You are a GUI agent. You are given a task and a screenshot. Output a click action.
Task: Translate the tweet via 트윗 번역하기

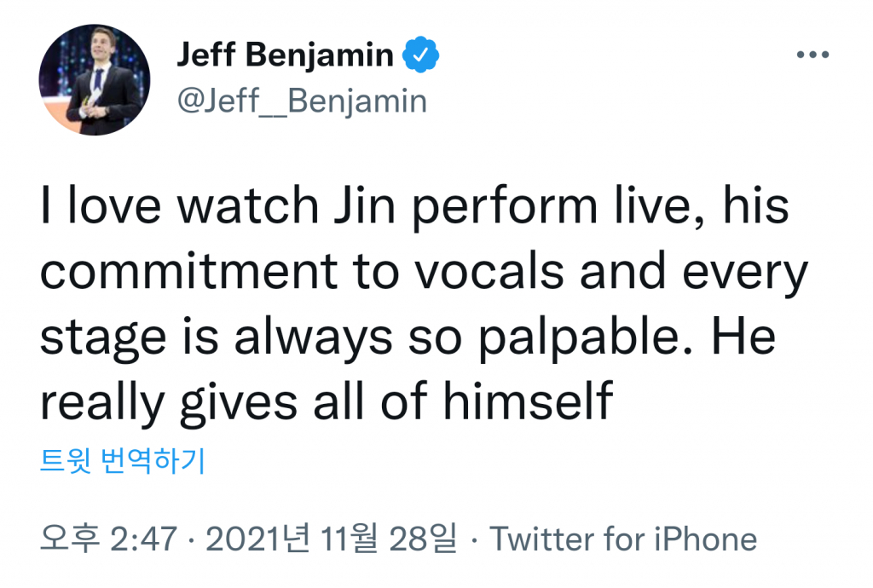tap(123, 461)
